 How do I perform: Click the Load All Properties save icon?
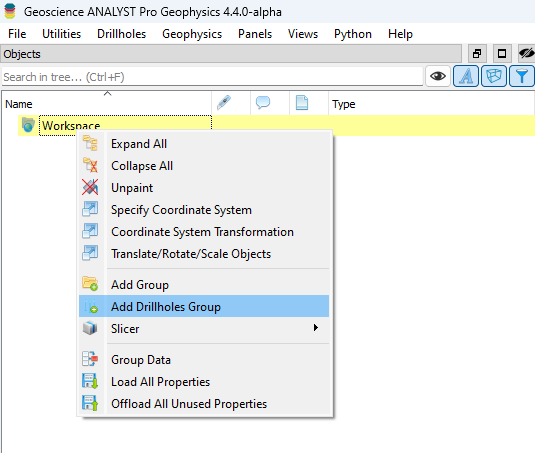90,381
